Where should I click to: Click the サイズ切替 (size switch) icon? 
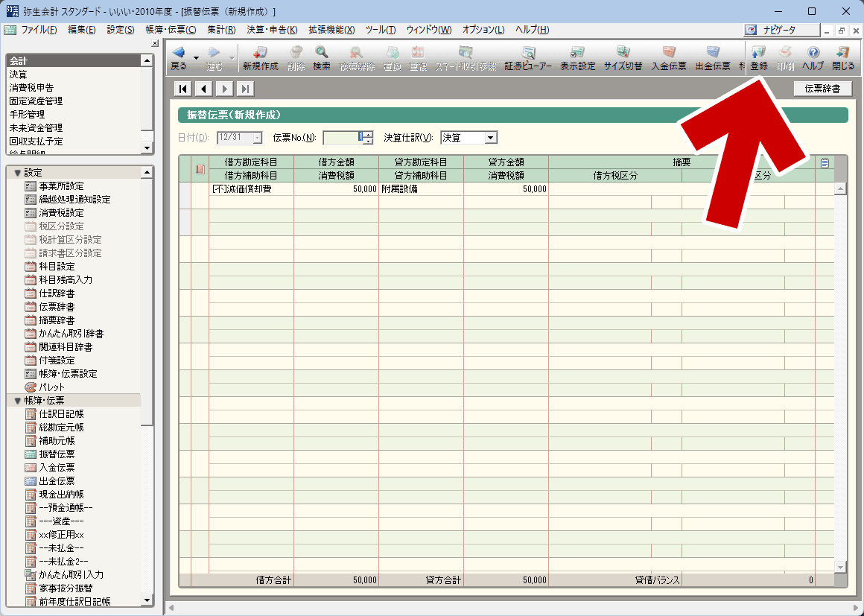click(x=623, y=53)
